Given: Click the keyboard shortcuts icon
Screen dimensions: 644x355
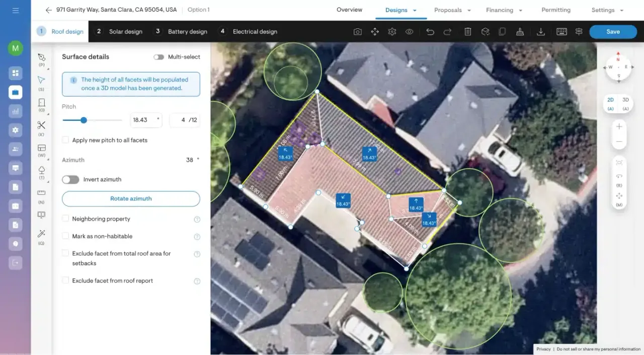Looking at the screenshot, I should [561, 31].
